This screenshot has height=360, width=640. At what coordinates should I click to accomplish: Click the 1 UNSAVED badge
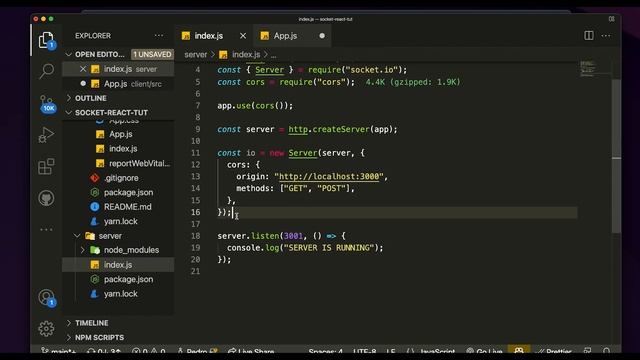tap(152, 54)
